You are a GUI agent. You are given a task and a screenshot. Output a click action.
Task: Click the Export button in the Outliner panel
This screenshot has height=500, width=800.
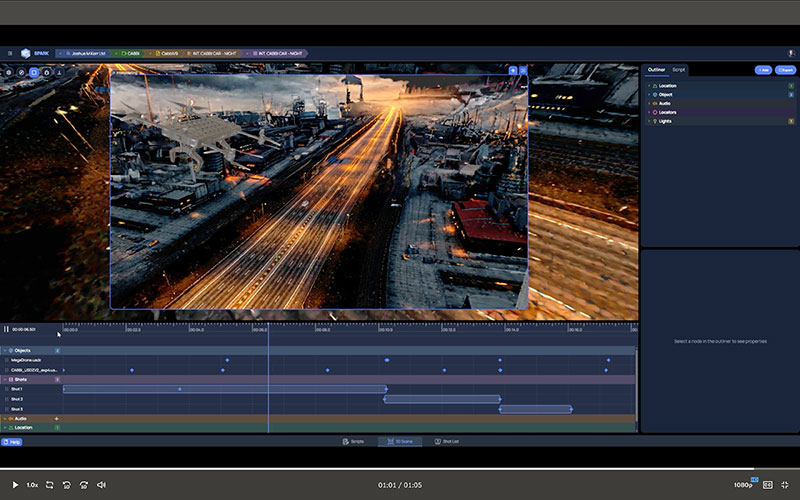coord(785,70)
